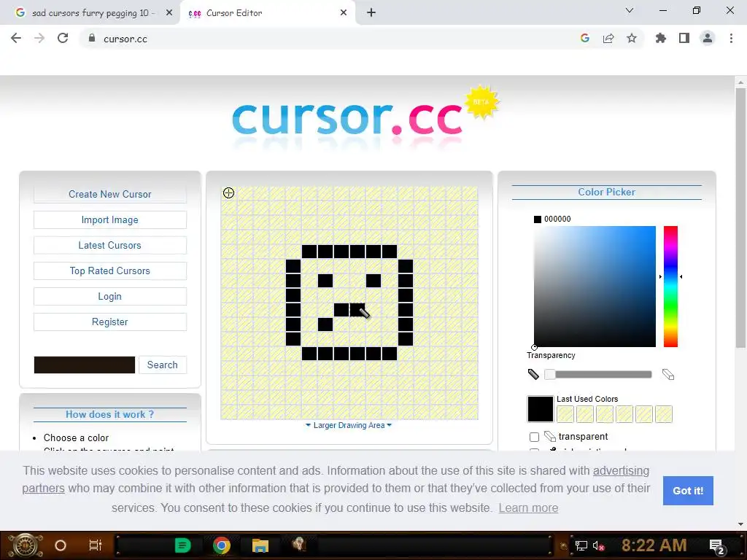Select the black current color swatch
This screenshot has width=747, height=560.
coord(541,409)
